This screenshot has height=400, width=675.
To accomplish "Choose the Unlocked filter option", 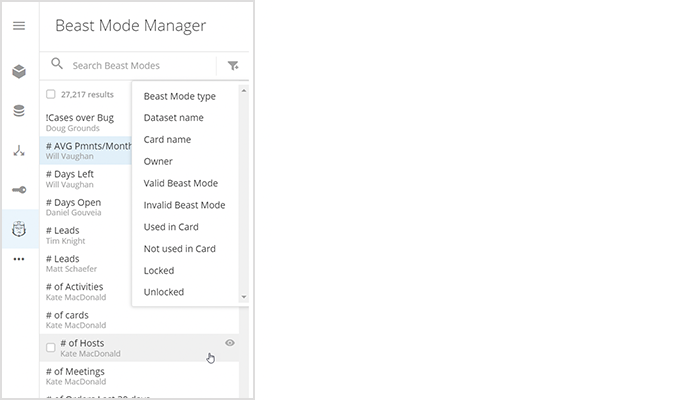I will [164, 292].
